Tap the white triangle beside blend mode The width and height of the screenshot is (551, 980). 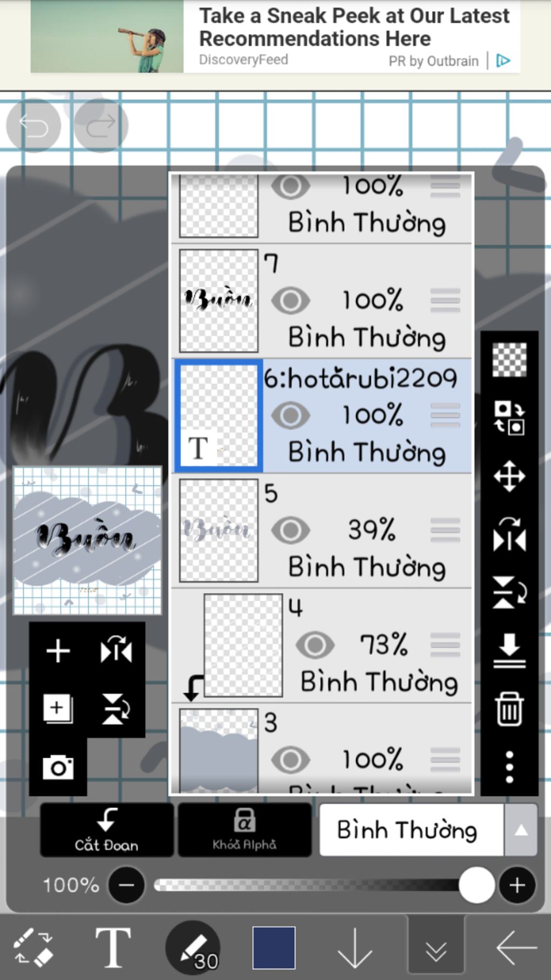[x=521, y=830]
